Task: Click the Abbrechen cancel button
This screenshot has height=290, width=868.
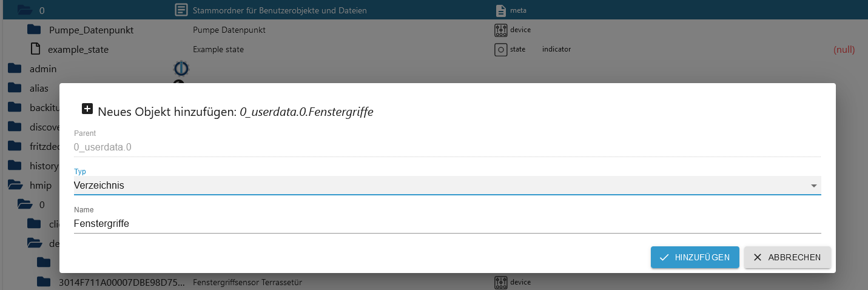Action: pos(787,257)
